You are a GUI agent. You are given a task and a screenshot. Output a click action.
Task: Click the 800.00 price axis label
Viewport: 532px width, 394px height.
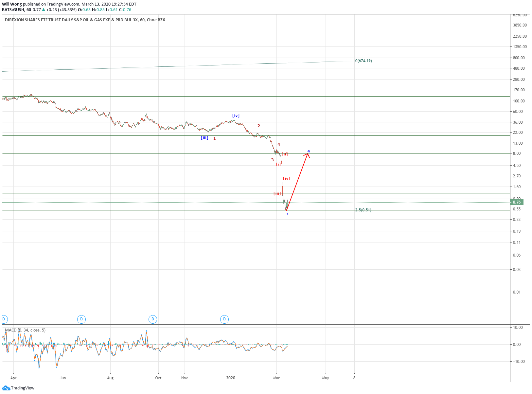[x=519, y=58]
